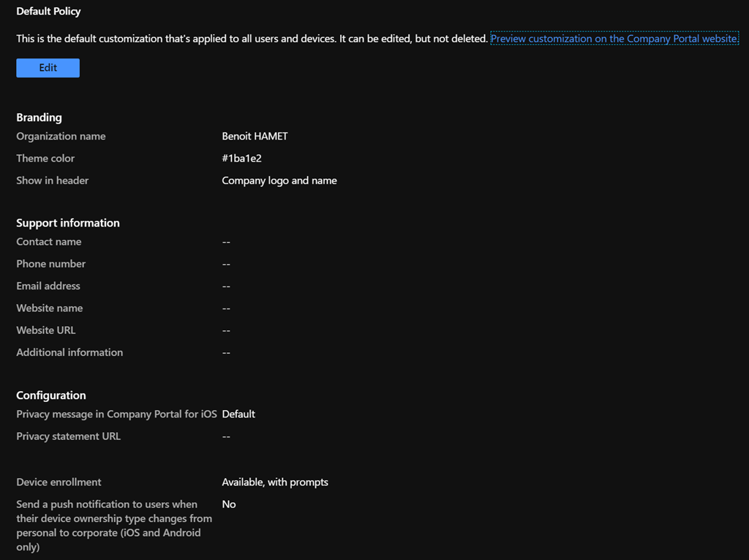Click the Website name label

pyautogui.click(x=49, y=309)
